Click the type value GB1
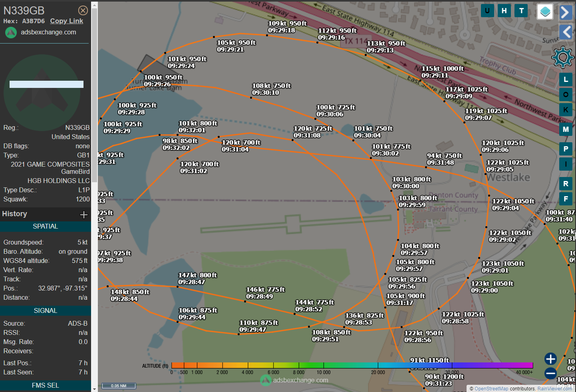This screenshot has height=392, width=576. tap(83, 155)
